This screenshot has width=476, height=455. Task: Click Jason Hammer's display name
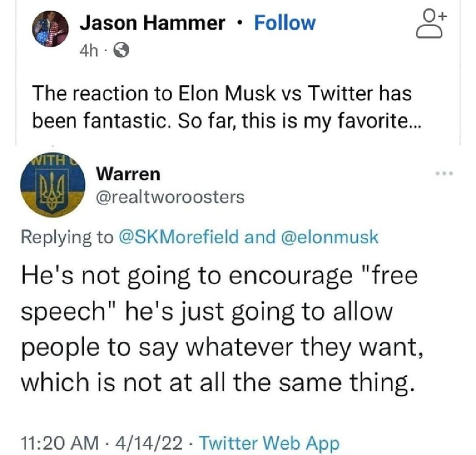[153, 22]
